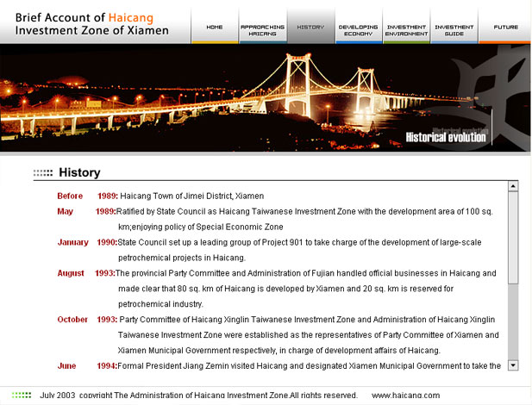Open the Home navigation tab

pyautogui.click(x=215, y=27)
